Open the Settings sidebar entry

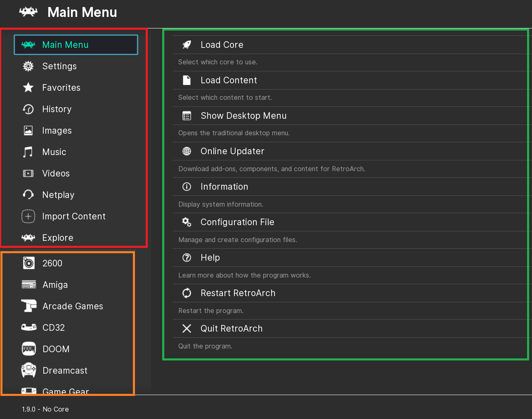point(76,66)
